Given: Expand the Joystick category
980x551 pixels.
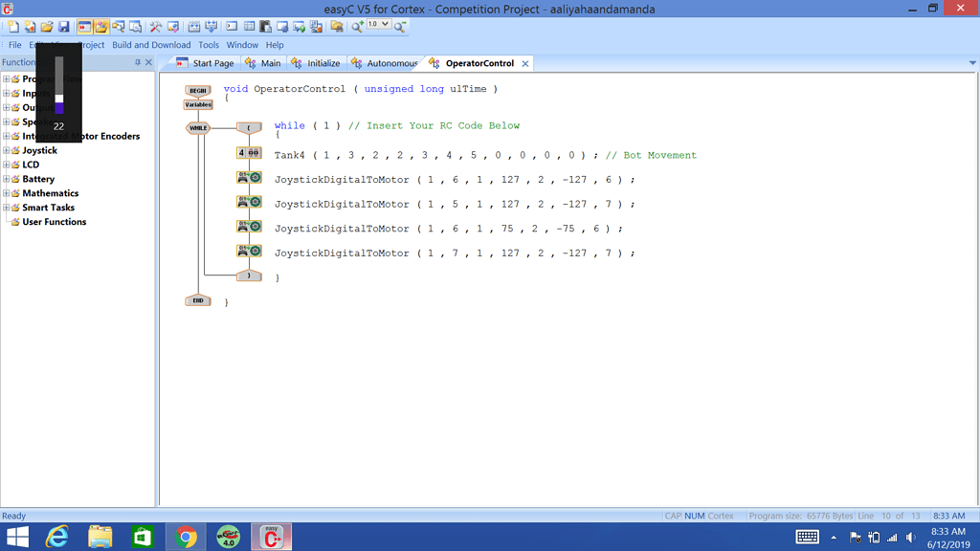Looking at the screenshot, I should 8,150.
